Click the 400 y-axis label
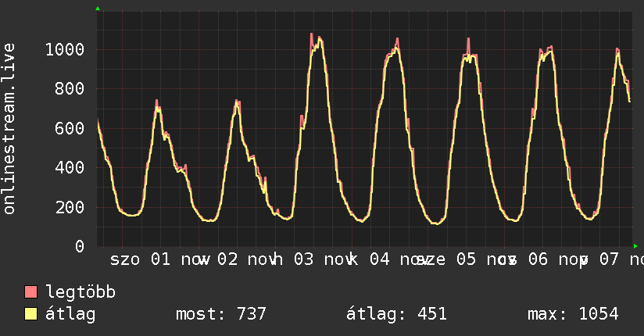 [70, 167]
